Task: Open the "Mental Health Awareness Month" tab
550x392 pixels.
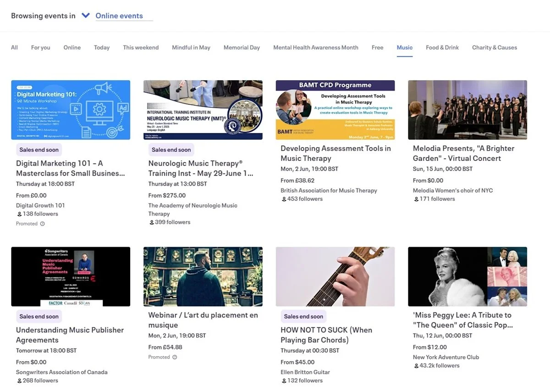Action: pyautogui.click(x=315, y=47)
